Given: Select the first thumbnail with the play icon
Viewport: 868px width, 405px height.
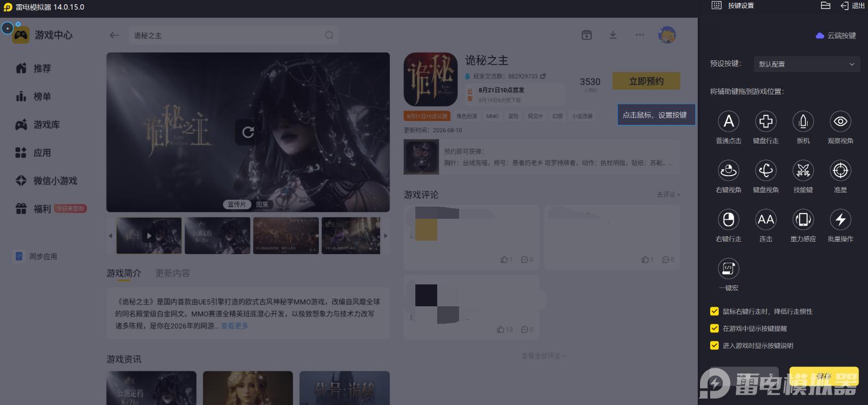Looking at the screenshot, I should 149,235.
